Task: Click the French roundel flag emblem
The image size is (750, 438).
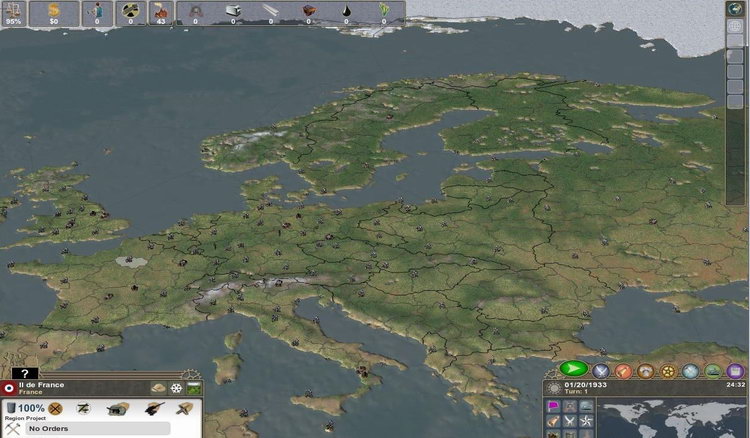Action: pyautogui.click(x=8, y=388)
